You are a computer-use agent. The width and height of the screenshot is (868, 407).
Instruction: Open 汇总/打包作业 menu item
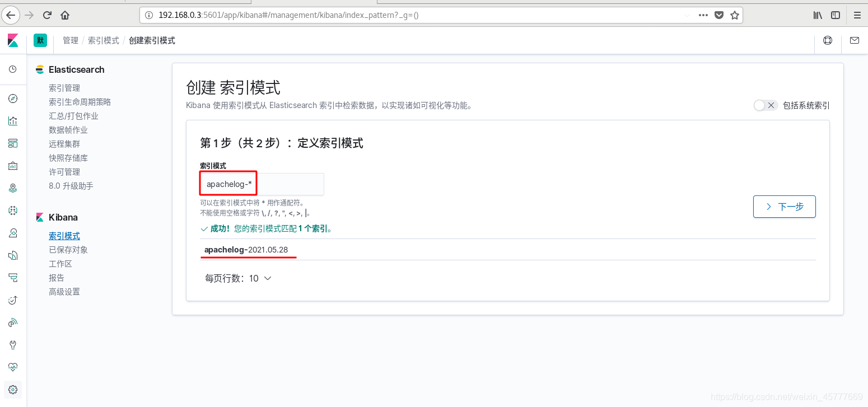[x=73, y=116]
